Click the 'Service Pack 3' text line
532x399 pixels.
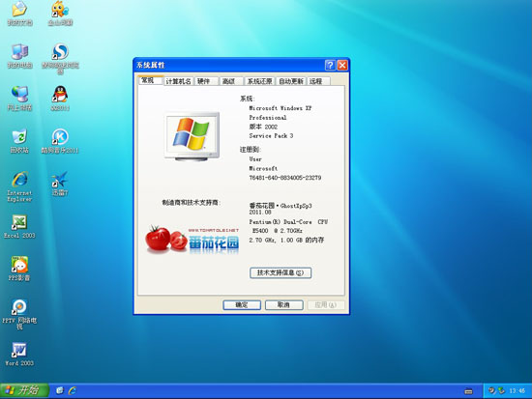pyautogui.click(x=271, y=135)
